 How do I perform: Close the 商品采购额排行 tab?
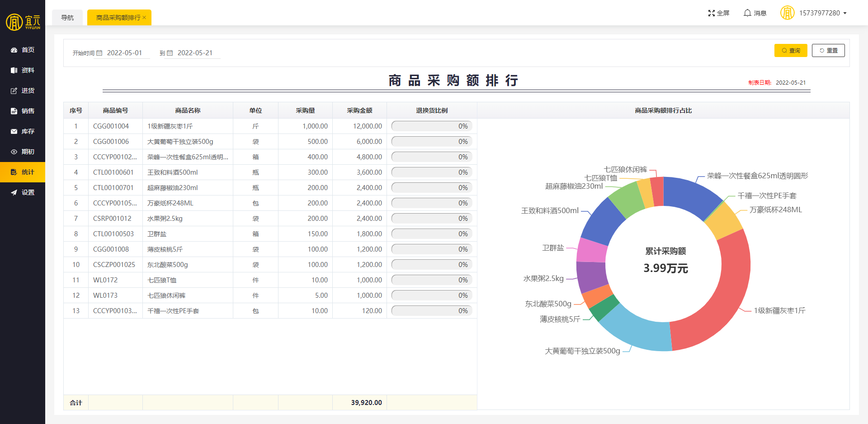coord(144,18)
